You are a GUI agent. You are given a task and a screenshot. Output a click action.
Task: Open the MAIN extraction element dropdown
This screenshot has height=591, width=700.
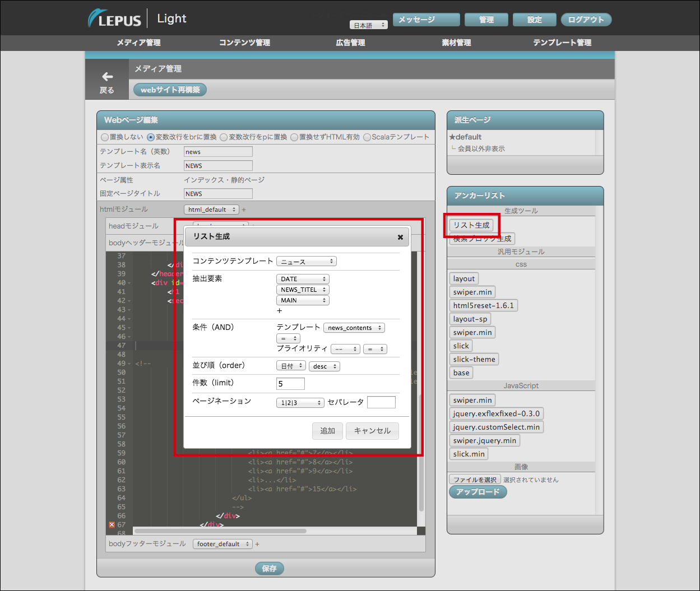[303, 300]
